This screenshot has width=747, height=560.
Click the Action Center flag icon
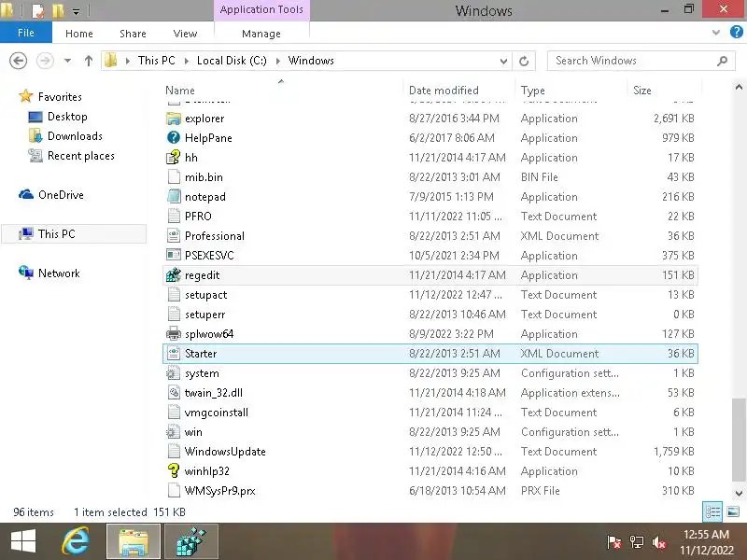point(613,542)
